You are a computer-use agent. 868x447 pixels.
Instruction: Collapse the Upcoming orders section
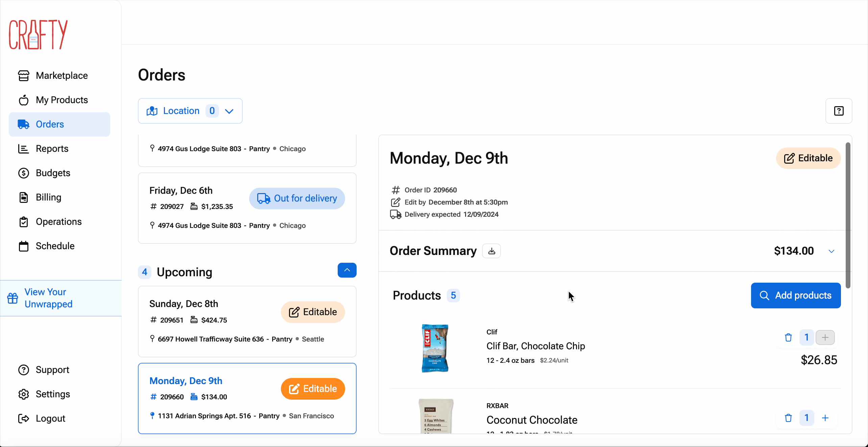click(347, 270)
